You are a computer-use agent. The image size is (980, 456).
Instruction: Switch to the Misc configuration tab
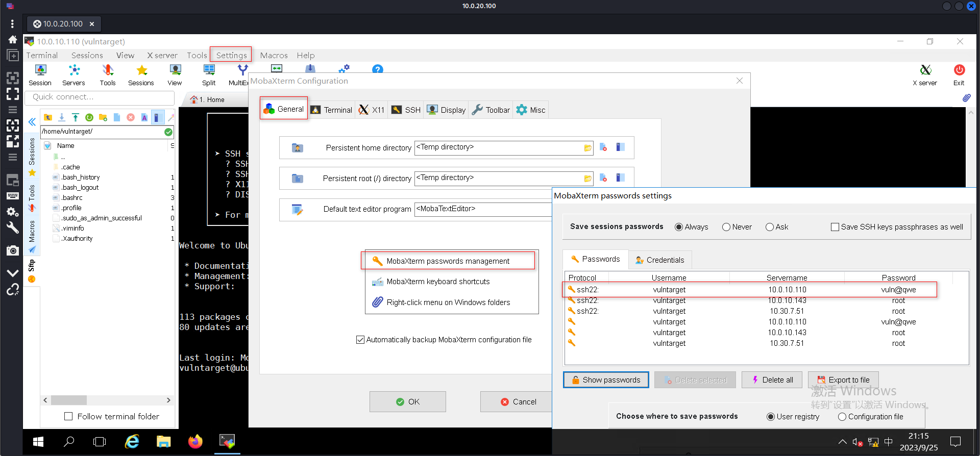(x=531, y=110)
